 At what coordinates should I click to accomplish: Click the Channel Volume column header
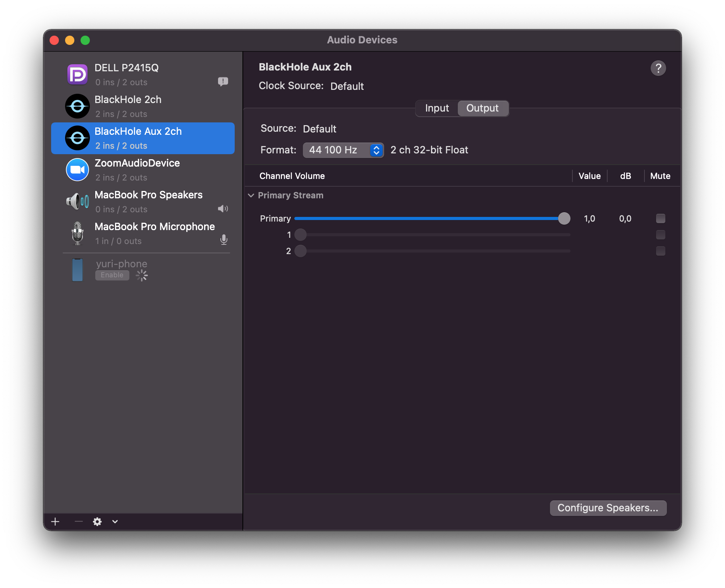tap(292, 176)
